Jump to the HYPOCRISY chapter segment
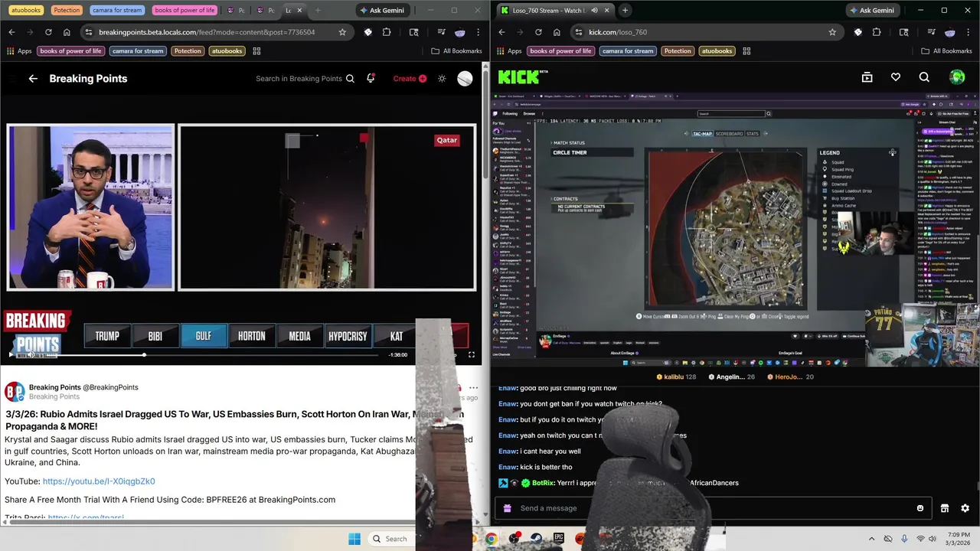 pos(348,336)
